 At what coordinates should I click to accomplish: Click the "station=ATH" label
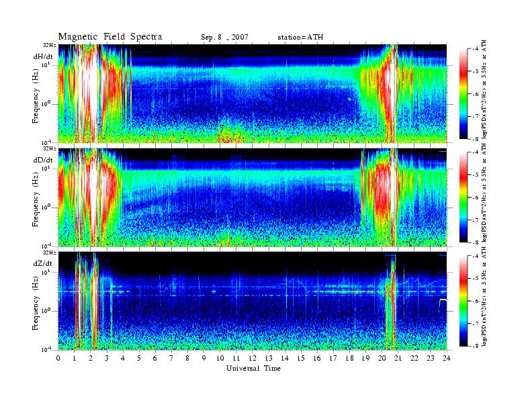[x=300, y=38]
